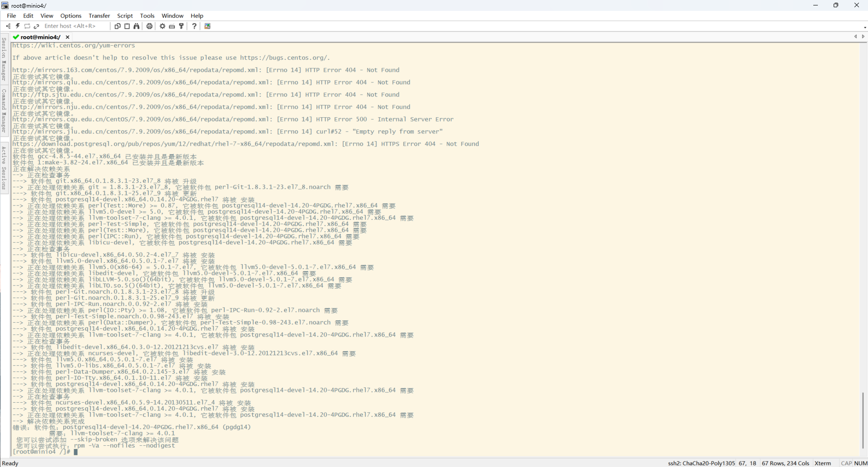
Task: Open the Options menu
Action: pos(71,16)
